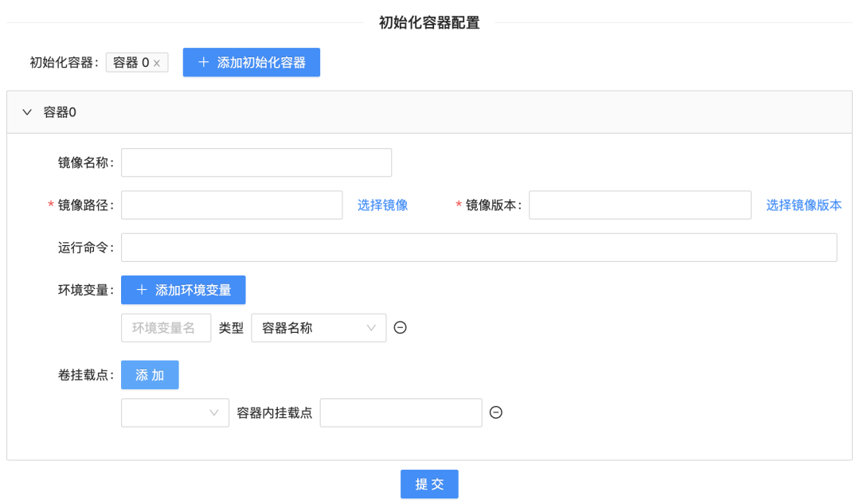Focus the 镜像路径 input field
Viewport: 860px width, 504px height.
click(x=232, y=205)
